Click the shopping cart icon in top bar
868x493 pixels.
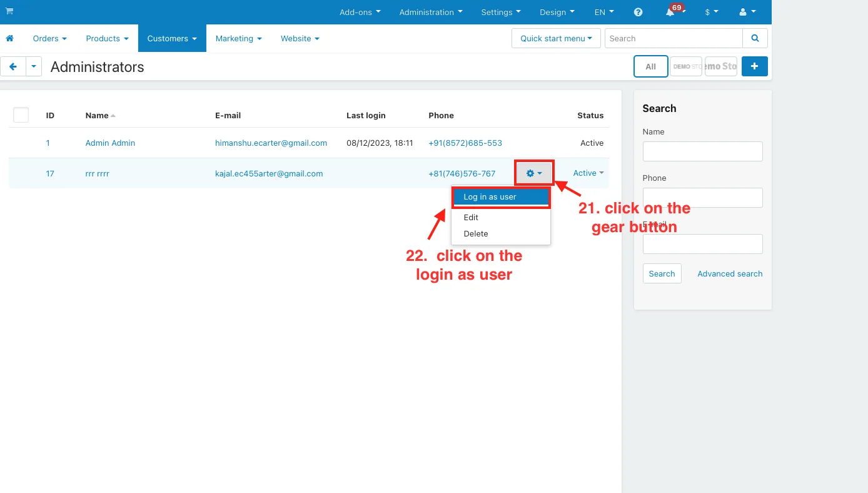coord(9,11)
